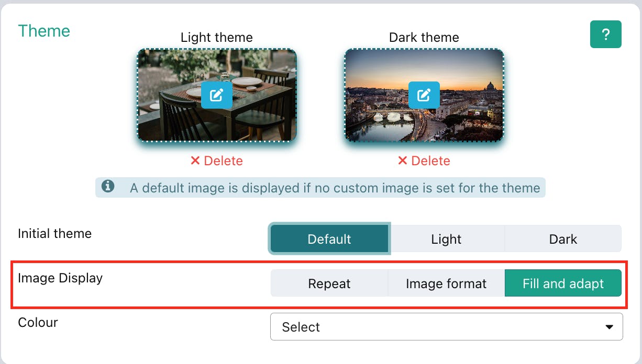Click the Image Display label

[x=60, y=278]
